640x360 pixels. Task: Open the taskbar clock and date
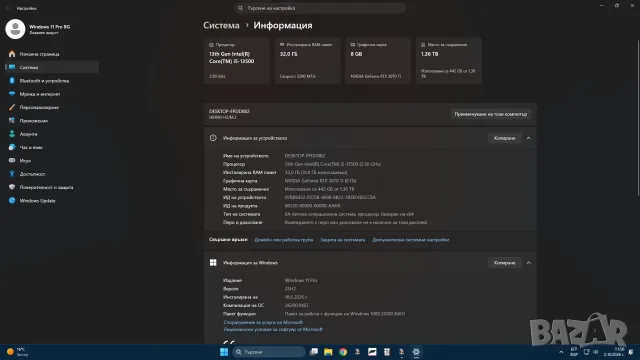614,352
